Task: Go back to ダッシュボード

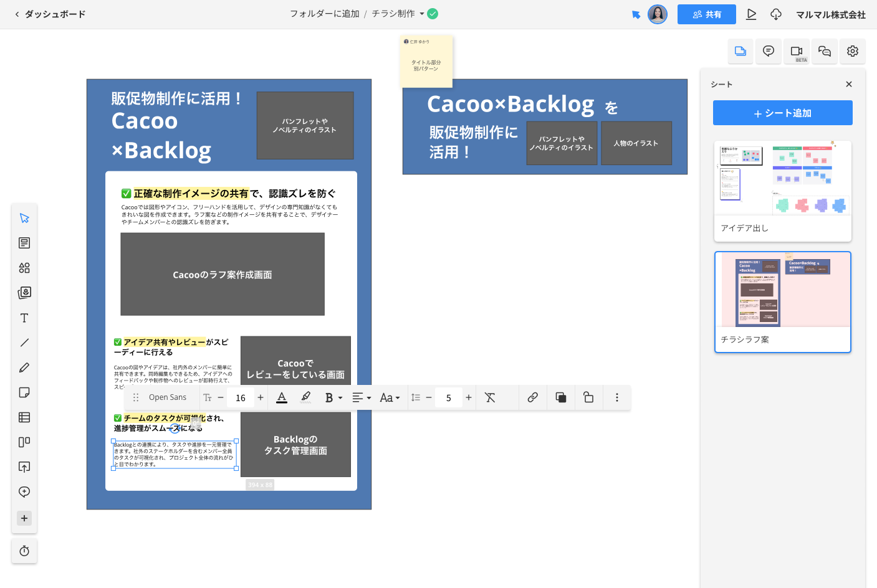Action: (50, 14)
